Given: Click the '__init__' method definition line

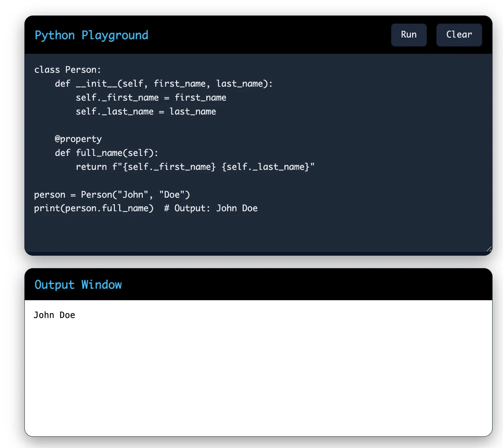Looking at the screenshot, I should click(x=164, y=84).
